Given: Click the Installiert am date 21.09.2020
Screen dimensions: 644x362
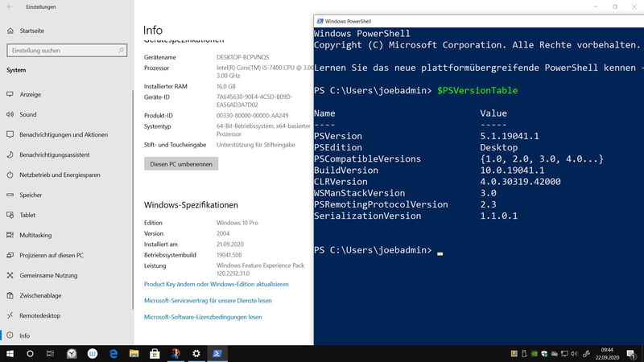Looking at the screenshot, I should [x=230, y=245].
